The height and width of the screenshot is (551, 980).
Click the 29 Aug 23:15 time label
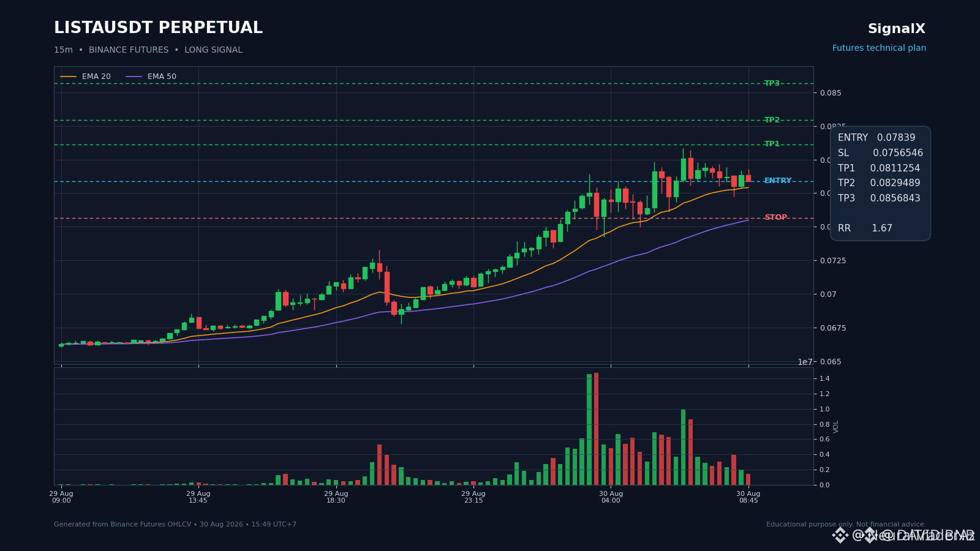point(473,497)
